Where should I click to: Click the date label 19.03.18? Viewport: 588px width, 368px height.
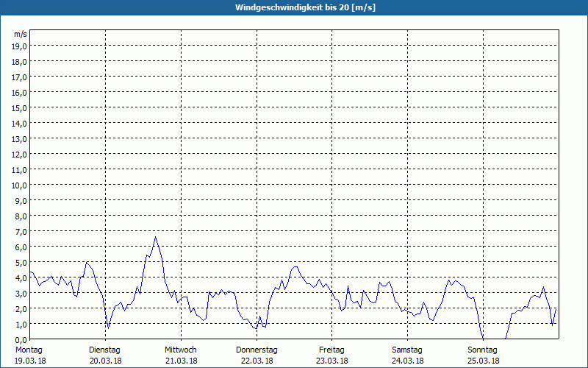click(x=30, y=361)
